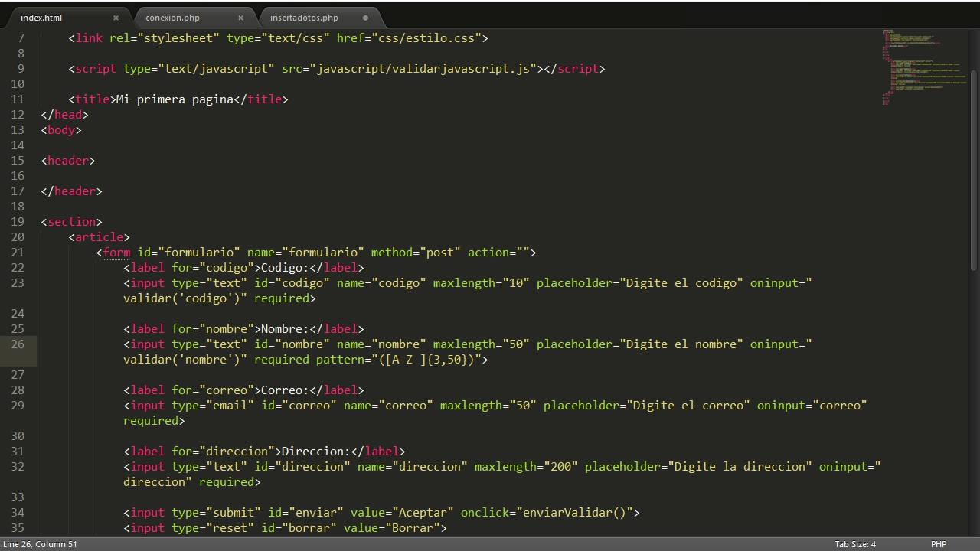Click the <article> tag on line 20

pos(99,236)
